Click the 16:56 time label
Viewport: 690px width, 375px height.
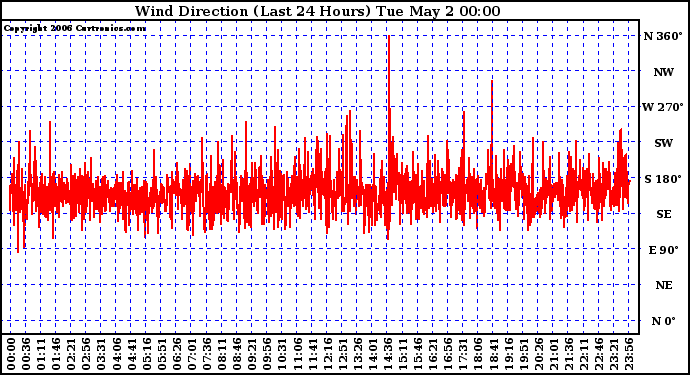[x=448, y=354]
